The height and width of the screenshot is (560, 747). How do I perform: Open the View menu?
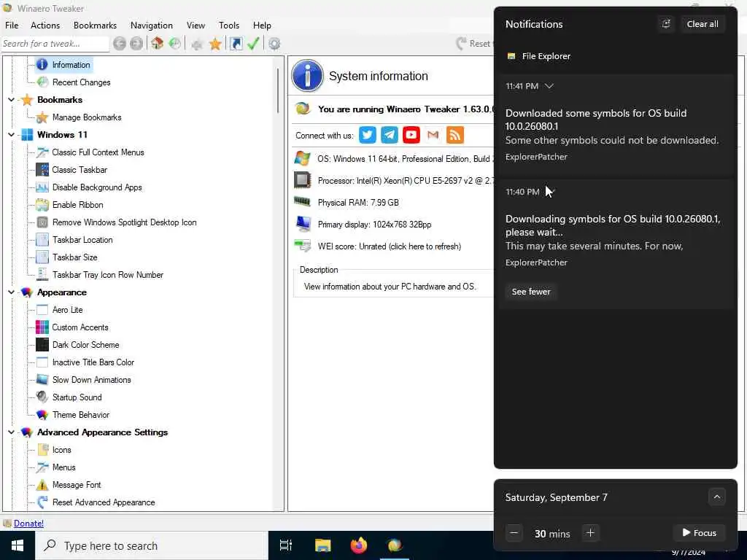tap(196, 26)
